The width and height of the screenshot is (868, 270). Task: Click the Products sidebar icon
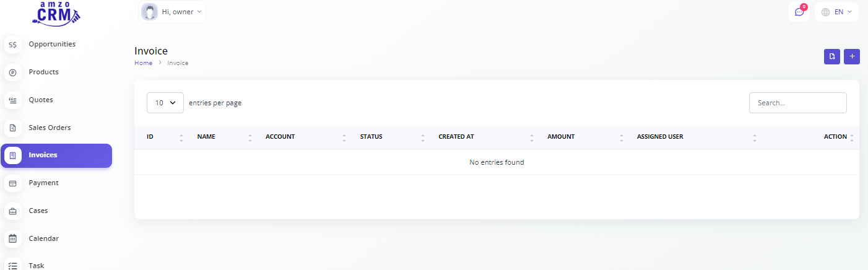(12, 72)
